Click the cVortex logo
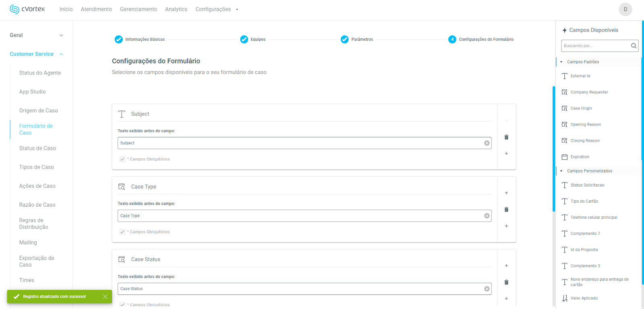The image size is (644, 309). [x=27, y=9]
